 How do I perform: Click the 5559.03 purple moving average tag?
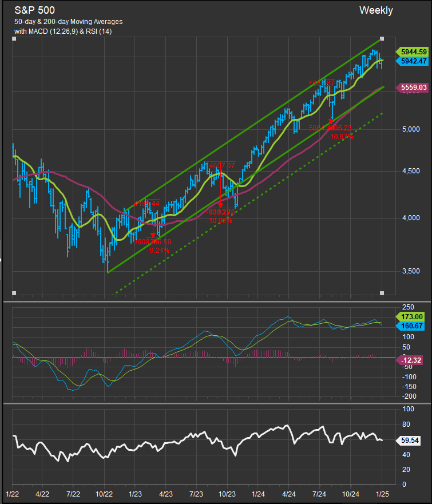412,87
